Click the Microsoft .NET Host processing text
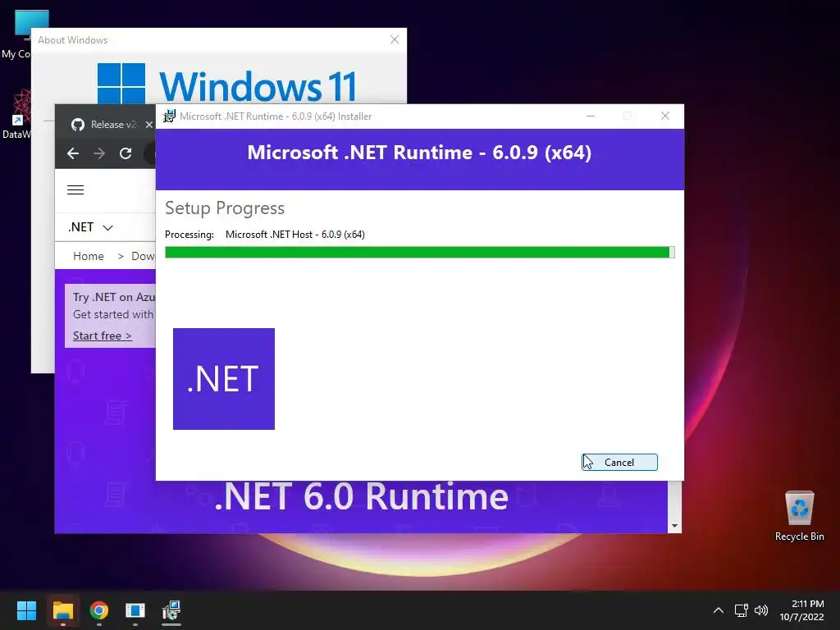The image size is (840, 630). (x=295, y=235)
